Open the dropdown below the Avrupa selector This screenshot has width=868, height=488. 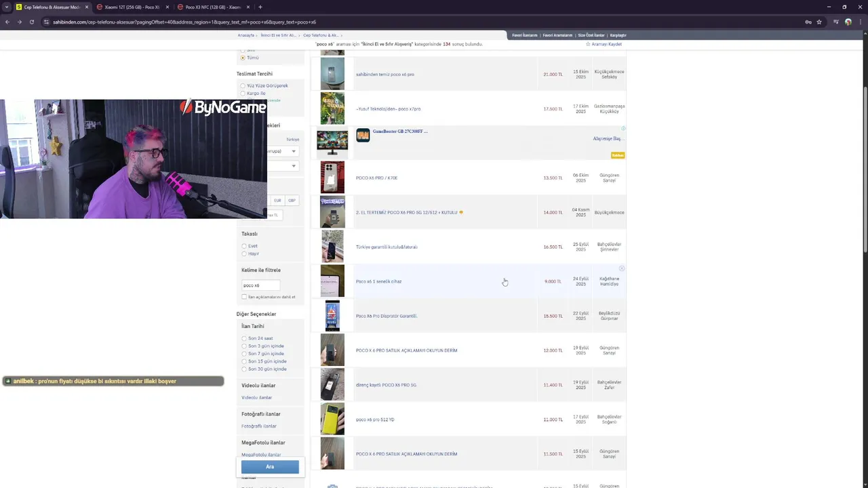(282, 166)
